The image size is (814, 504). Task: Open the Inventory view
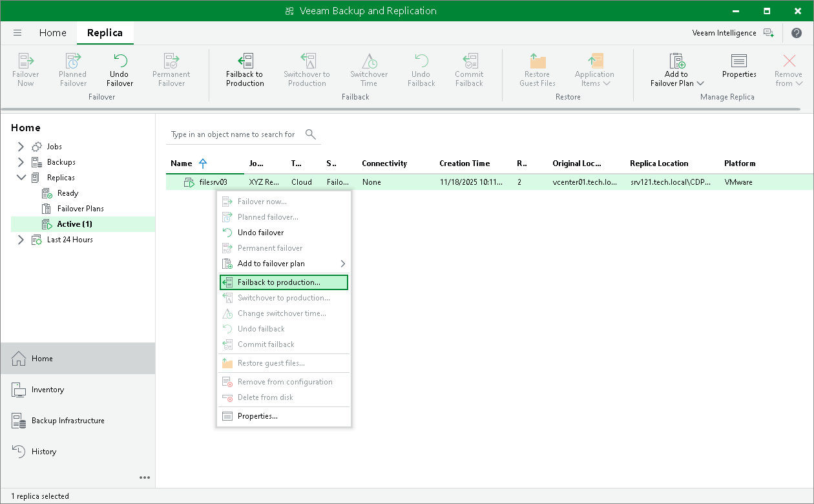tap(78, 390)
